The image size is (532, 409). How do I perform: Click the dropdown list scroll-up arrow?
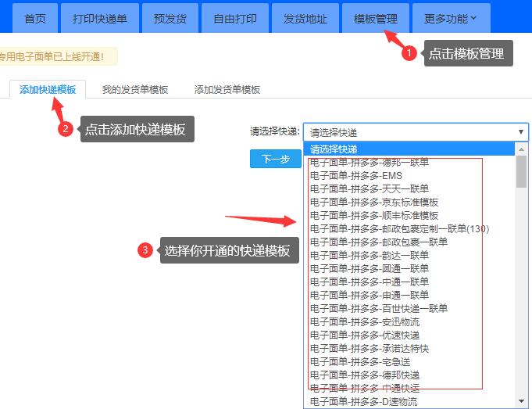tap(522, 149)
